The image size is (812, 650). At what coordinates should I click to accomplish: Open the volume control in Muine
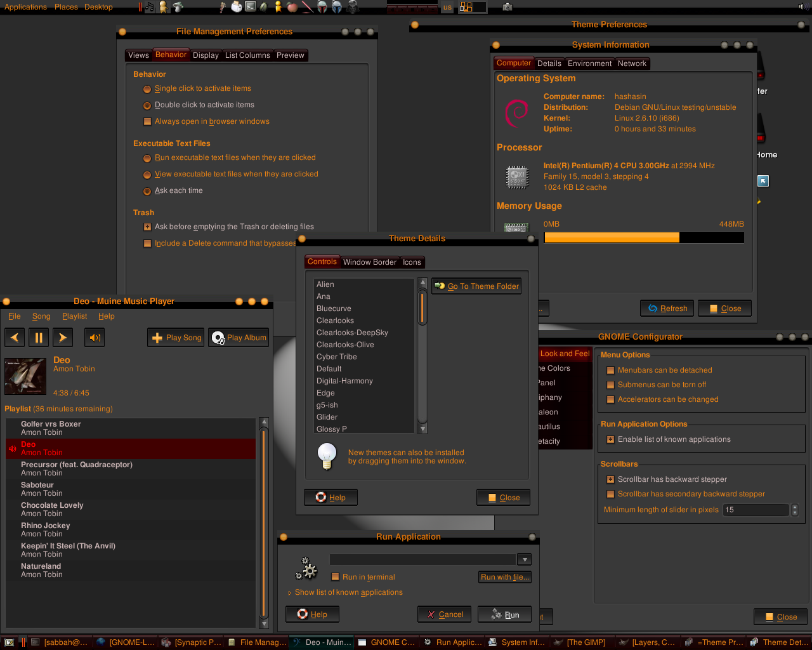click(x=95, y=338)
